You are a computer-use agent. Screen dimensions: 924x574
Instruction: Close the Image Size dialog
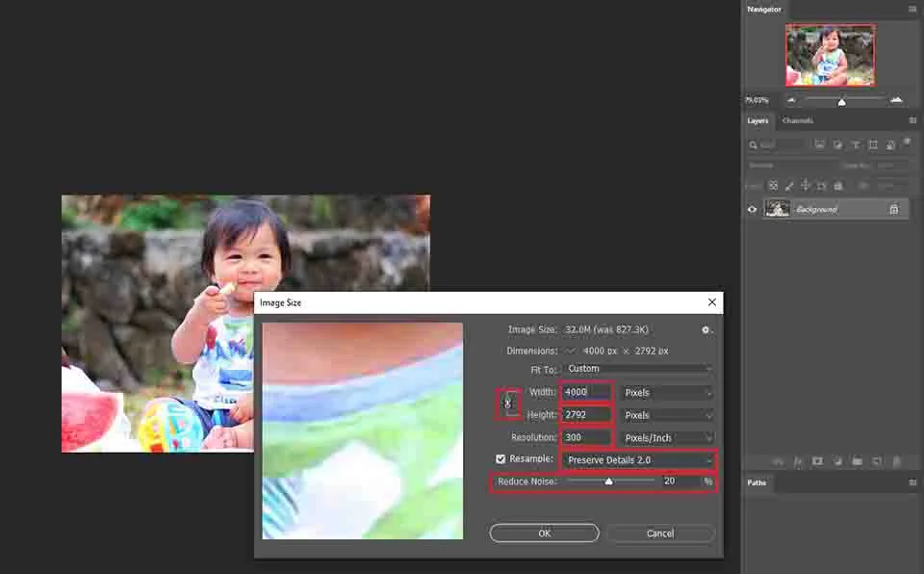(712, 302)
